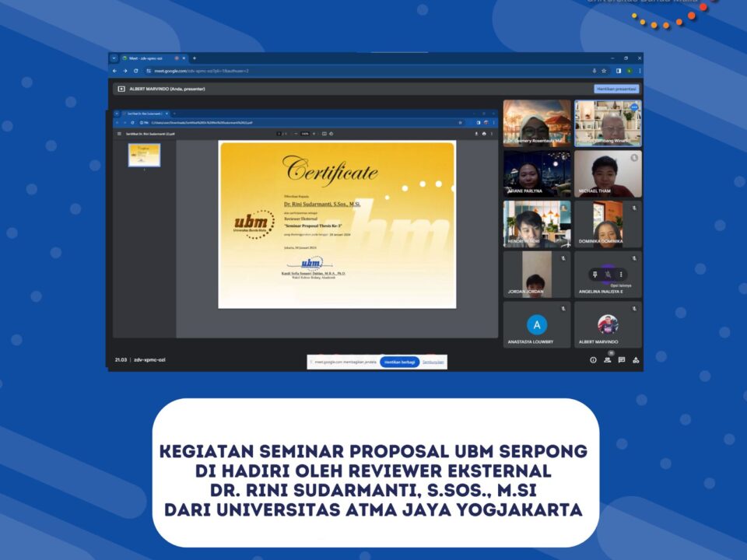The height and width of the screenshot is (560, 747).
Task: Click the PDF zoom percentage field
Action: tap(305, 134)
